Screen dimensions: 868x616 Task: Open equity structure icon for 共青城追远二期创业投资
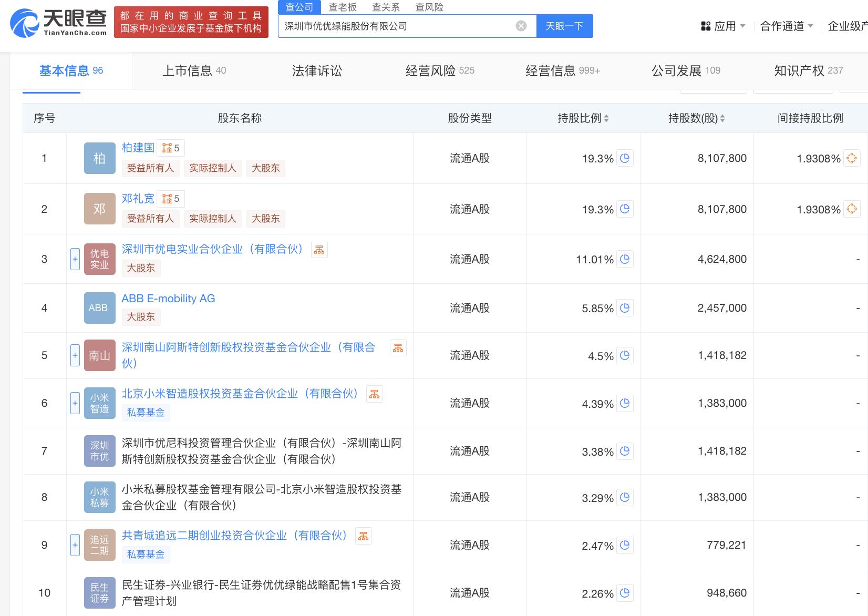point(364,536)
